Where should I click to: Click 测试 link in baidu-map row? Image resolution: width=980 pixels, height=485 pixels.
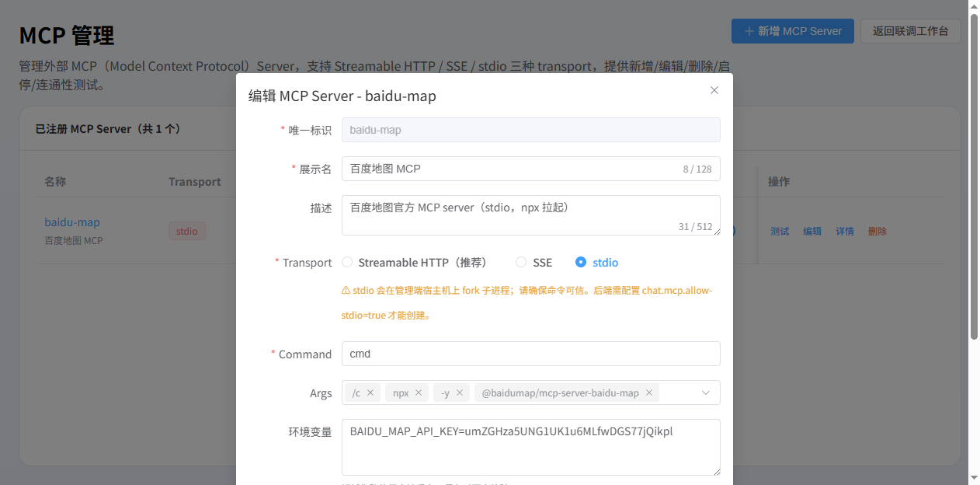tap(780, 231)
